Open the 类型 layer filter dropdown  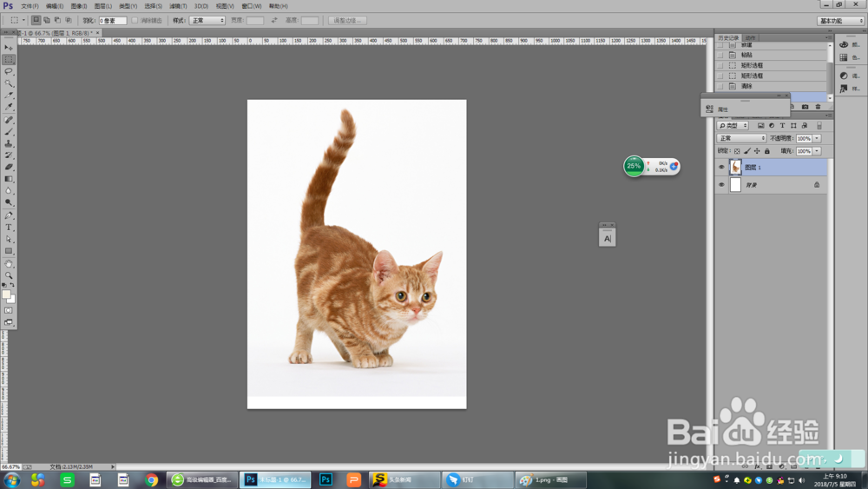point(733,126)
